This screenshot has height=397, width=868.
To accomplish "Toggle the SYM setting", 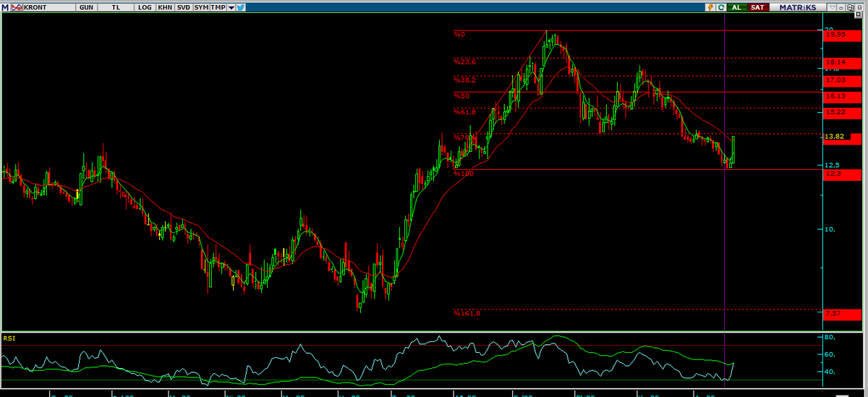I will [201, 7].
